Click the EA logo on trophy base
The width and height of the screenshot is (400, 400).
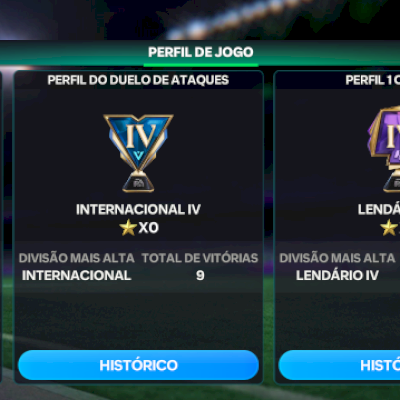[x=139, y=183]
